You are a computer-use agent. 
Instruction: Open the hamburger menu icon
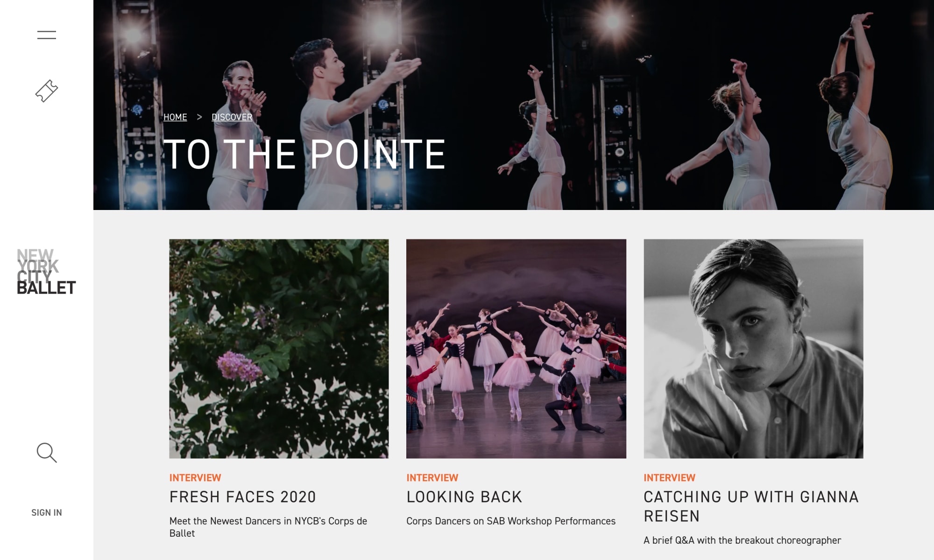(x=47, y=35)
